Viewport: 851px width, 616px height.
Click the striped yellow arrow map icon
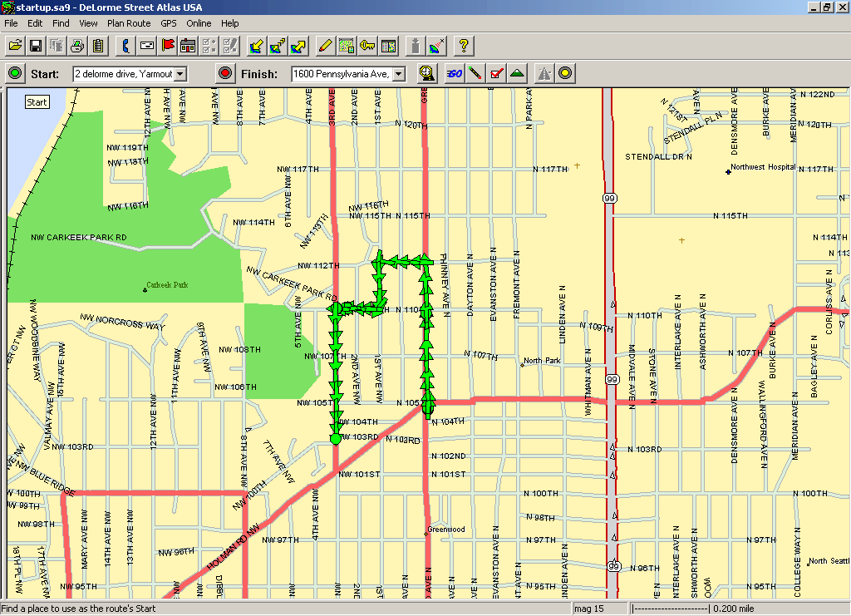point(278,46)
